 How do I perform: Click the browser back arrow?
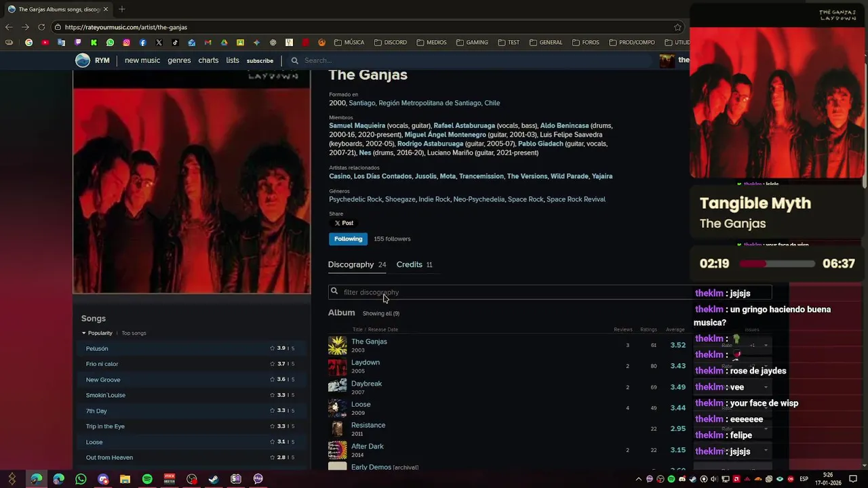pyautogui.click(x=9, y=27)
